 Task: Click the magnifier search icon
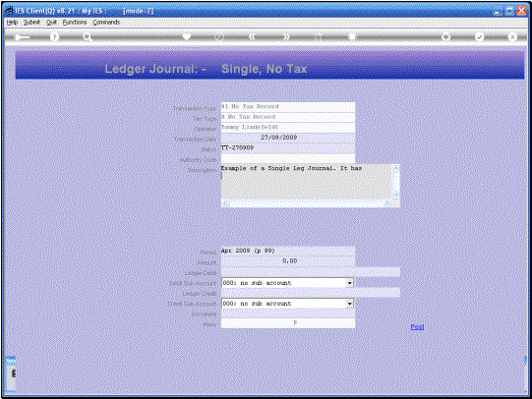click(88, 36)
